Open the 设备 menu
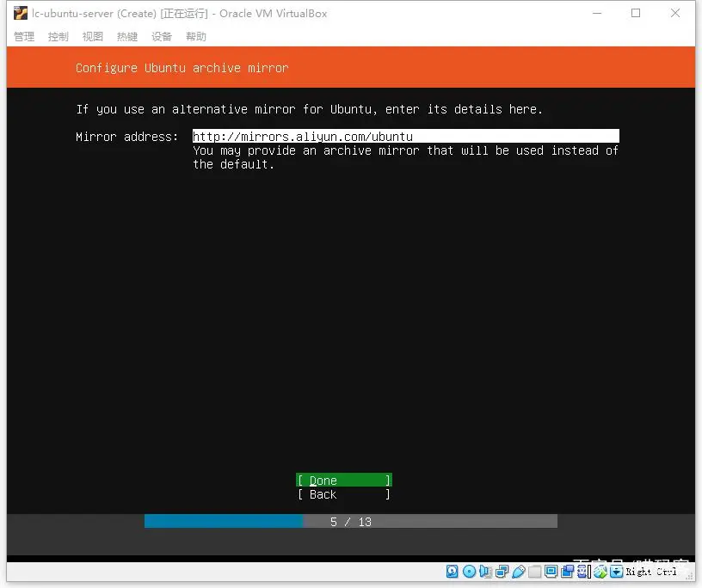This screenshot has height=588, width=702. (162, 36)
